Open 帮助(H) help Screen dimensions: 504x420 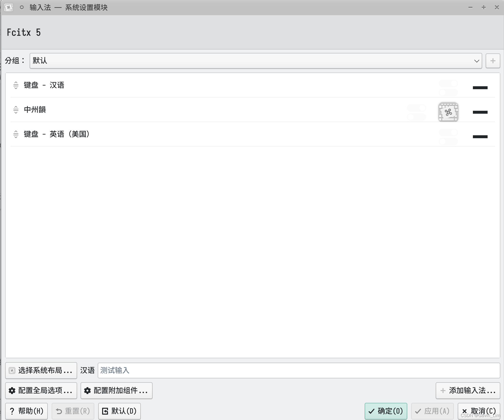coord(26,411)
